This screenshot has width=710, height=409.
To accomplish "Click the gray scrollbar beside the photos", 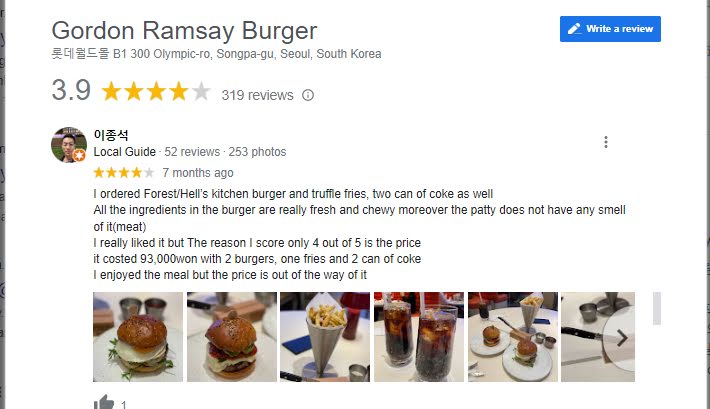I will [x=657, y=308].
